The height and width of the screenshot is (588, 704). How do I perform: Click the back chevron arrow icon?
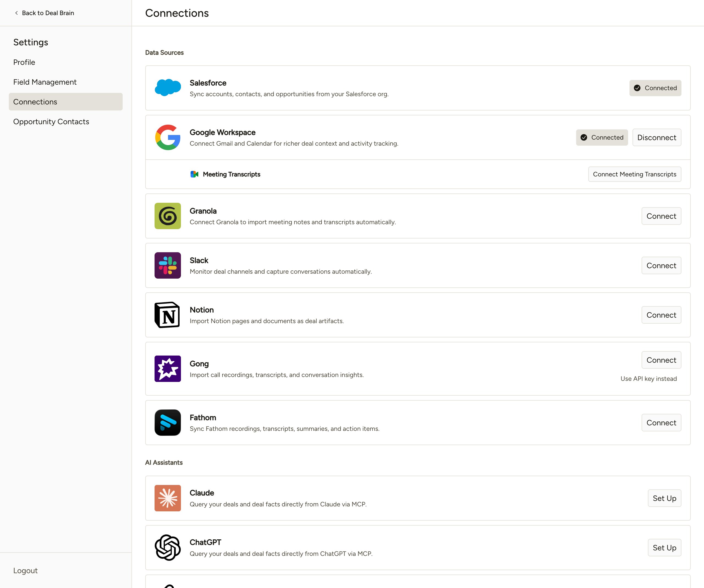coord(16,13)
